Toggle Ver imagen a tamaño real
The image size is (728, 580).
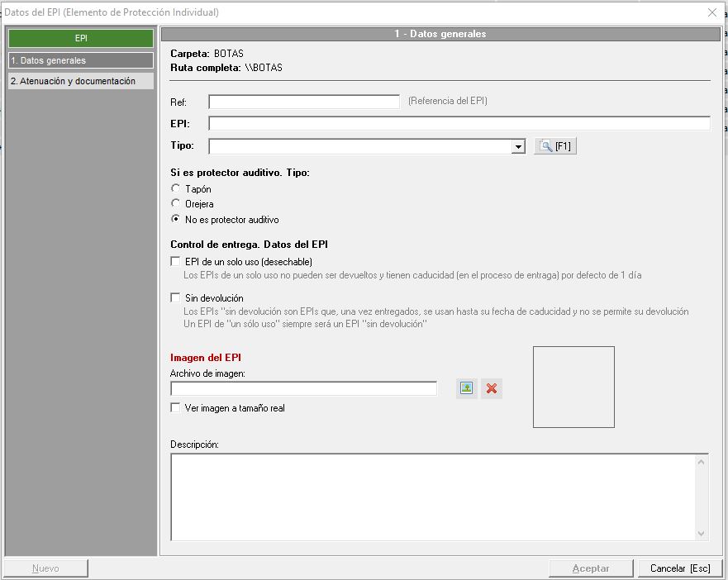click(175, 408)
